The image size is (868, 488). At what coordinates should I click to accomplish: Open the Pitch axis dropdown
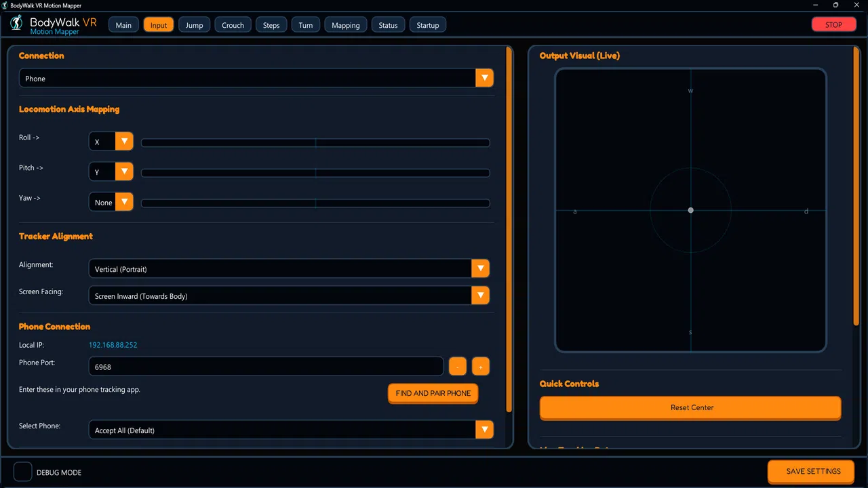click(111, 172)
